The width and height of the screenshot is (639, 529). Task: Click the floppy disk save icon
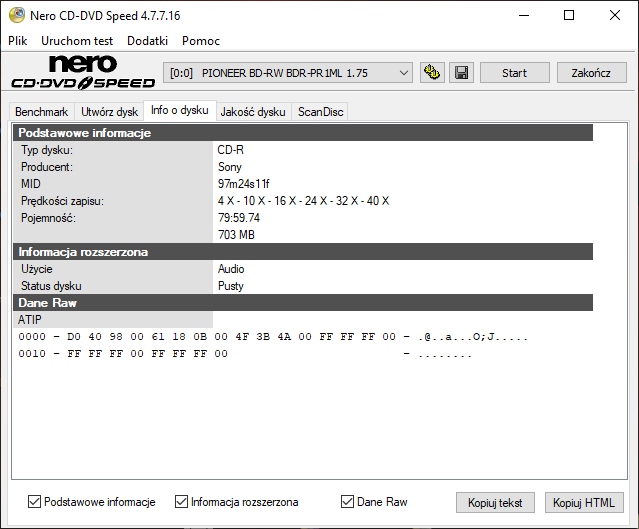pos(461,73)
